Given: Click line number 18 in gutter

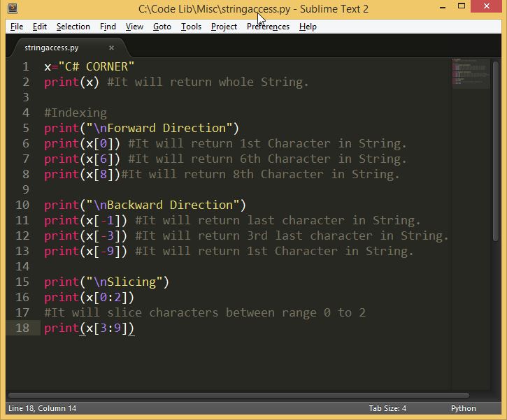Looking at the screenshot, I should click(22, 328).
